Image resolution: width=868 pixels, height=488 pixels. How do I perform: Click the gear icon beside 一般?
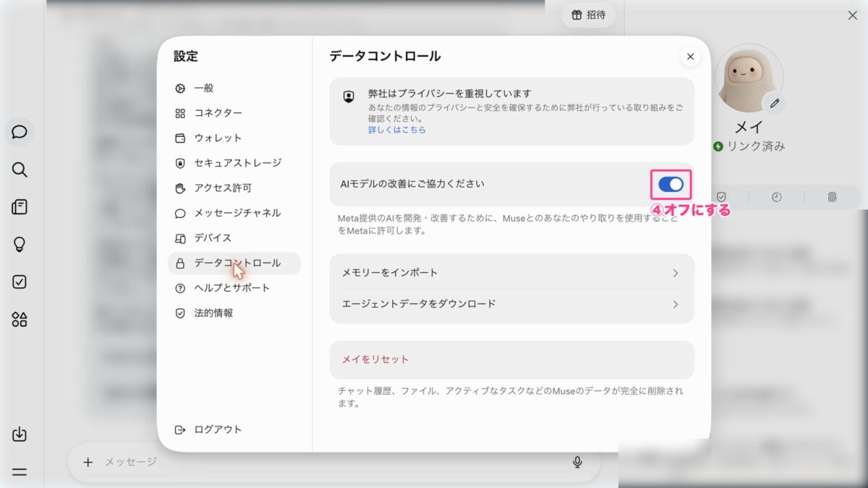click(x=180, y=88)
